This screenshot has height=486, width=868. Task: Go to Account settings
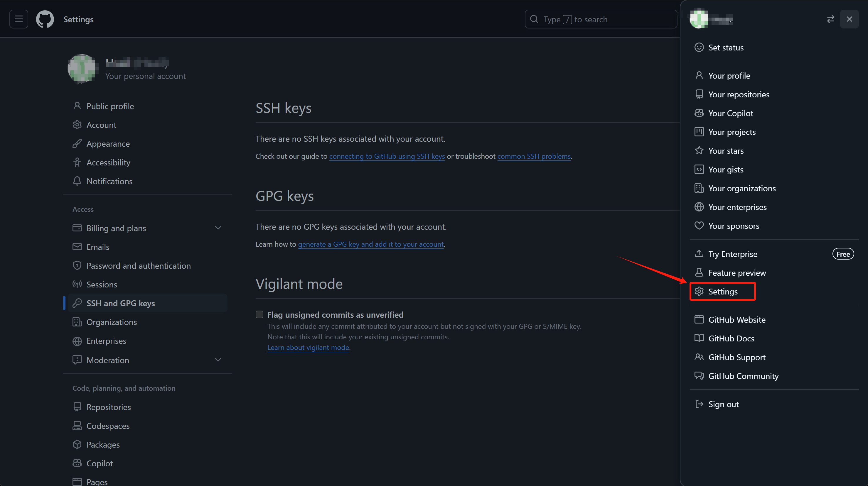pos(147,125)
